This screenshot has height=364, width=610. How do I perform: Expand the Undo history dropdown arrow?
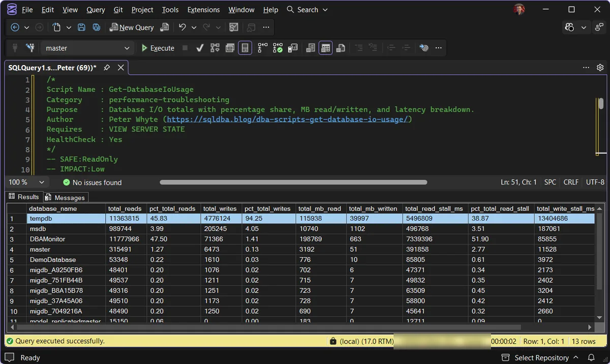pos(194,27)
